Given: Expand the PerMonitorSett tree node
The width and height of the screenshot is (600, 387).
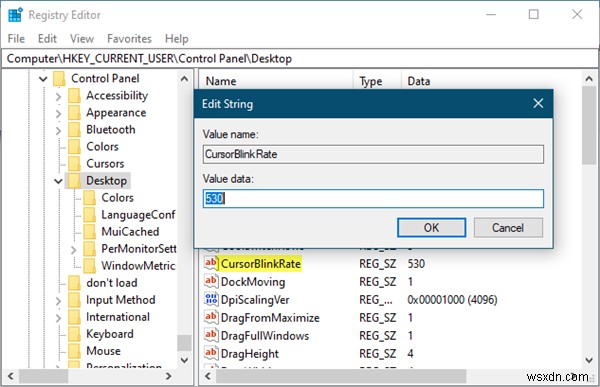Looking at the screenshot, I should click(x=73, y=250).
